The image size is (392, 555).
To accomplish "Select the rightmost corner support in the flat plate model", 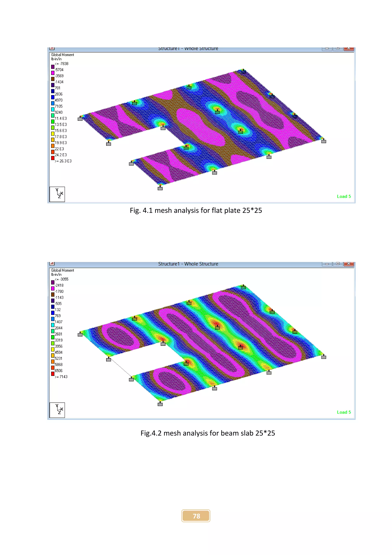I will 324,141.
